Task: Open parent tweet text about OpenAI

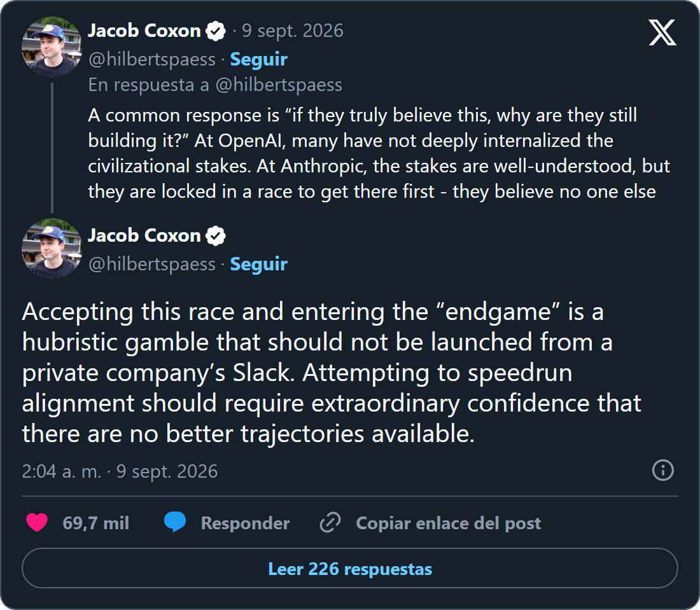Action: click(x=379, y=153)
